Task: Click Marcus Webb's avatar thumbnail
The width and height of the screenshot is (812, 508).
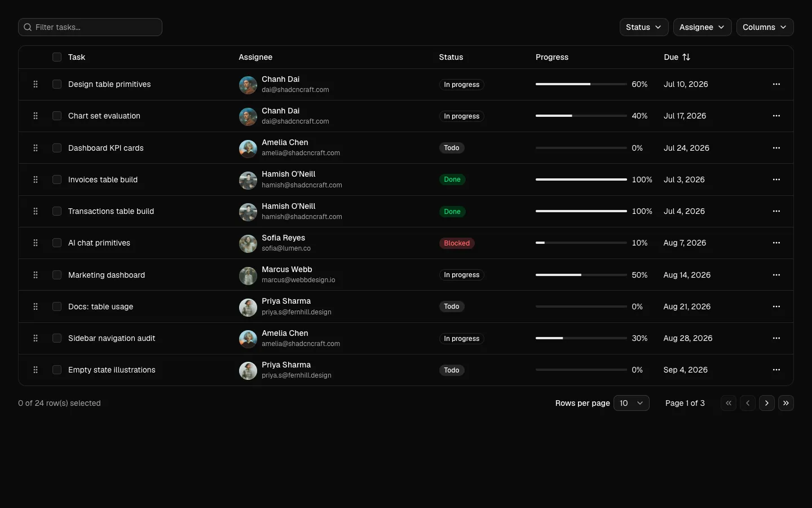Action: pyautogui.click(x=248, y=275)
